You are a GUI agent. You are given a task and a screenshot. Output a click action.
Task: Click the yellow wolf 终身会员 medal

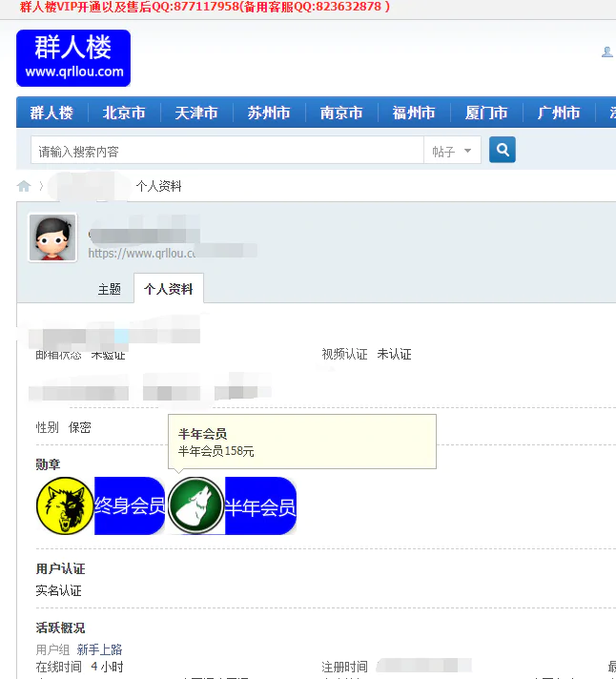pos(65,505)
